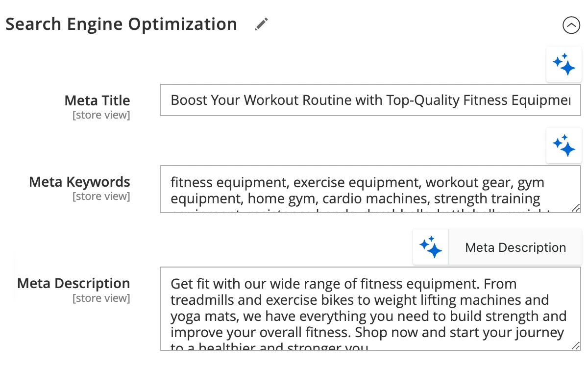Image resolution: width=588 pixels, height=392 pixels.
Task: Click the Search Engine Optimization heading text
Action: click(x=121, y=24)
